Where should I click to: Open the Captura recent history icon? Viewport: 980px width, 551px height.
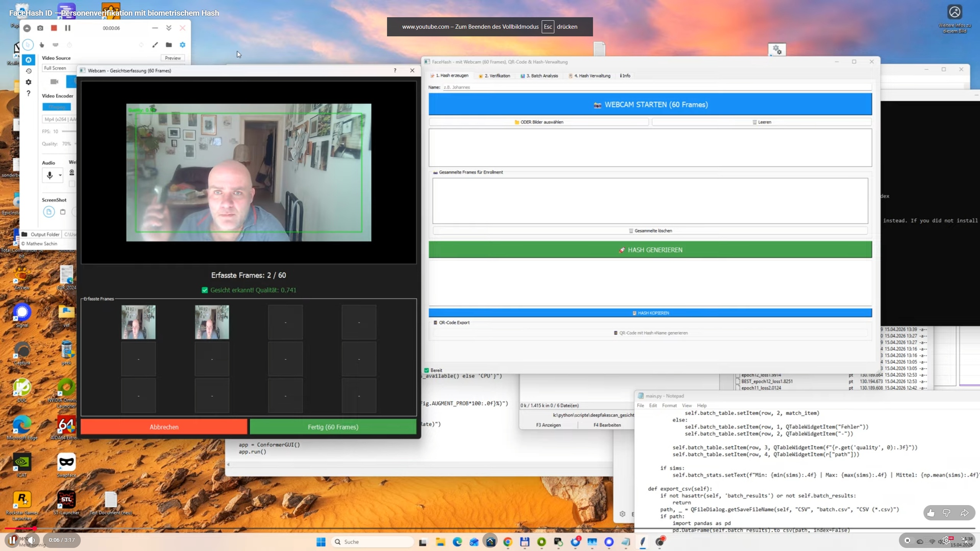pos(28,71)
